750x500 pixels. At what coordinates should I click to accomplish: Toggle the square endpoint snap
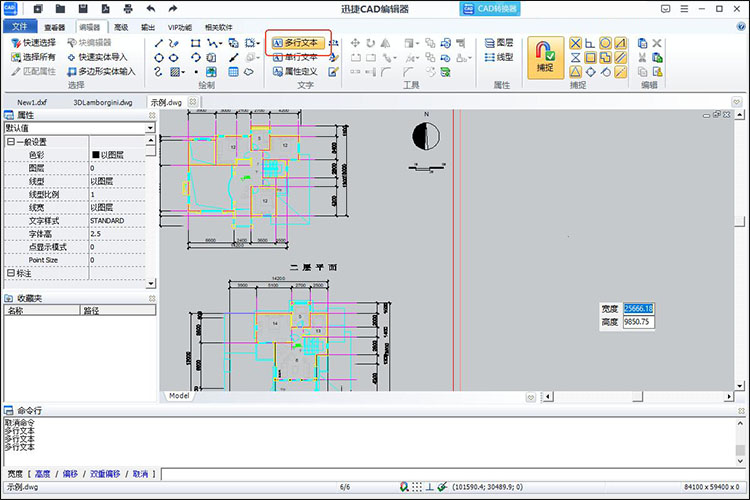click(590, 58)
